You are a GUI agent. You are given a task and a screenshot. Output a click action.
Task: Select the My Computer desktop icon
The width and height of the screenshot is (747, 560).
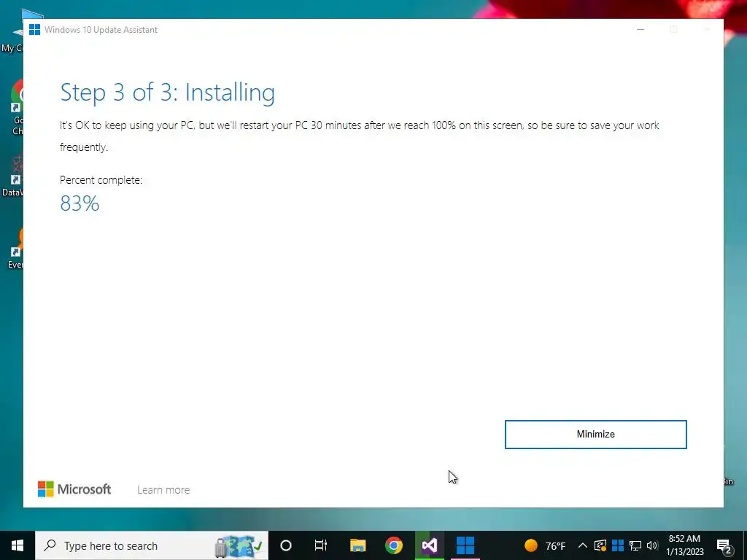coord(13,31)
